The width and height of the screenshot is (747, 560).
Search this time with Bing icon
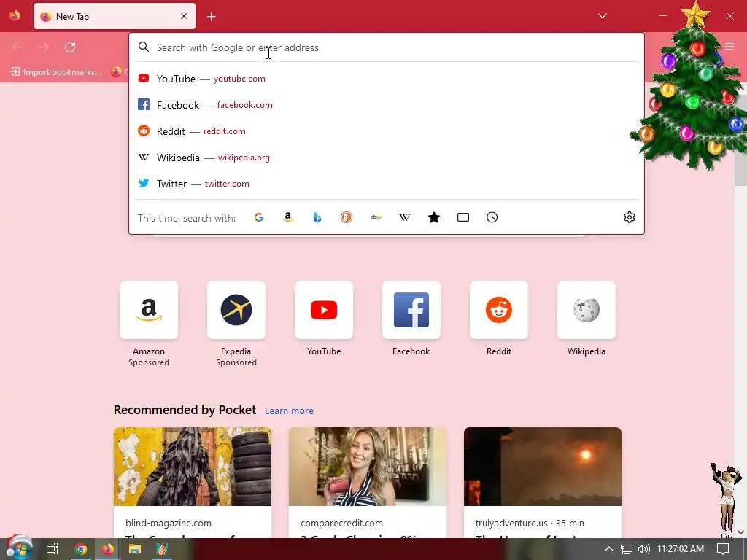pos(317,217)
